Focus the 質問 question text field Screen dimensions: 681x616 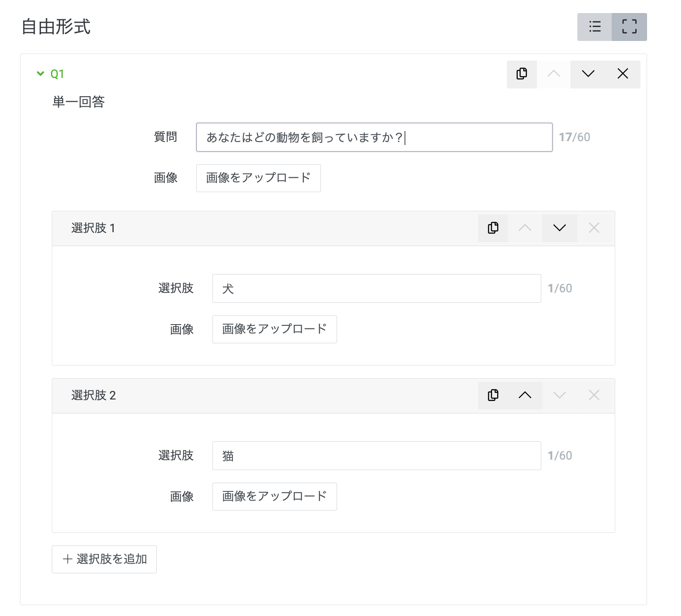(374, 137)
